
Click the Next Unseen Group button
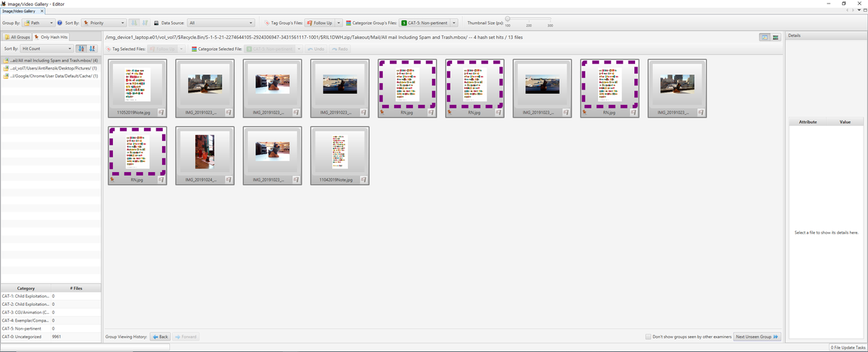tap(757, 337)
